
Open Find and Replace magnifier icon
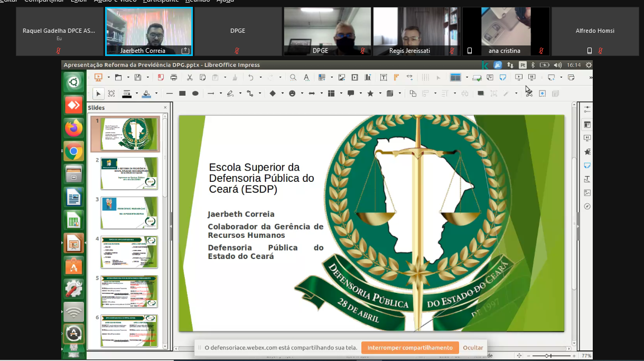pyautogui.click(x=293, y=78)
